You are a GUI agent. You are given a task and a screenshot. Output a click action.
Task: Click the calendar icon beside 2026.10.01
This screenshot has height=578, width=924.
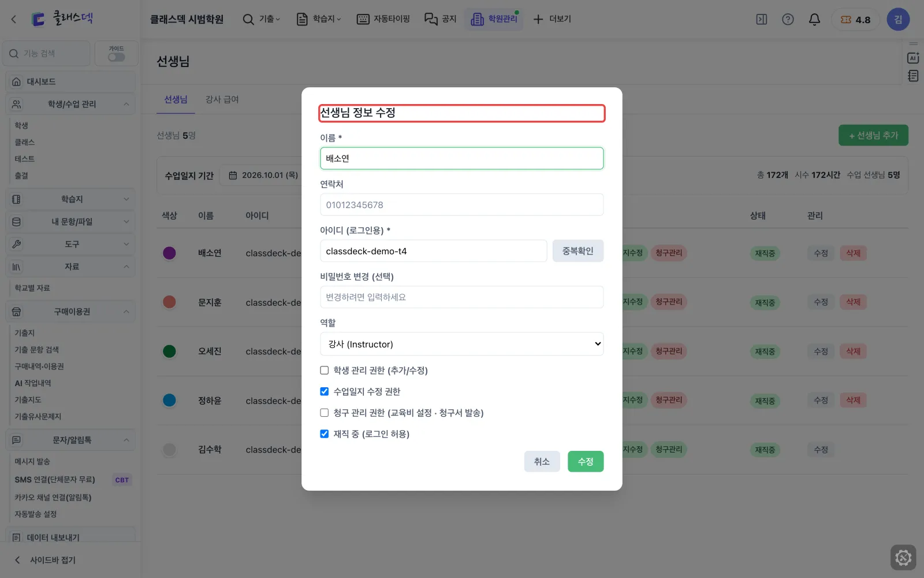coord(233,175)
